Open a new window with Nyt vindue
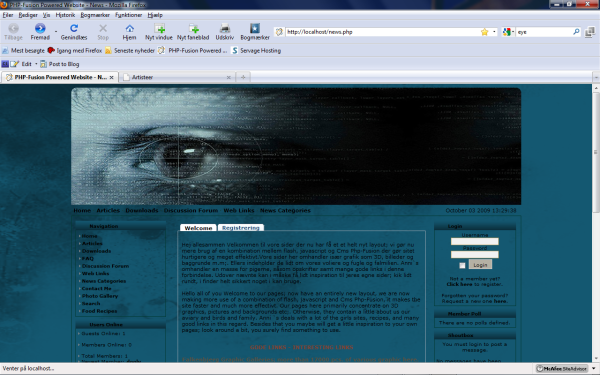This screenshot has height=375, width=600. click(159, 28)
